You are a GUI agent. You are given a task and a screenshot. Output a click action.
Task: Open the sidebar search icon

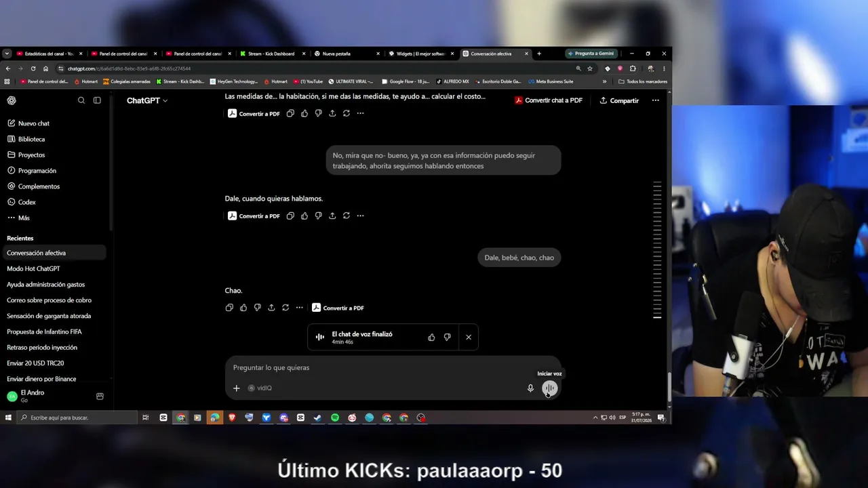click(81, 100)
